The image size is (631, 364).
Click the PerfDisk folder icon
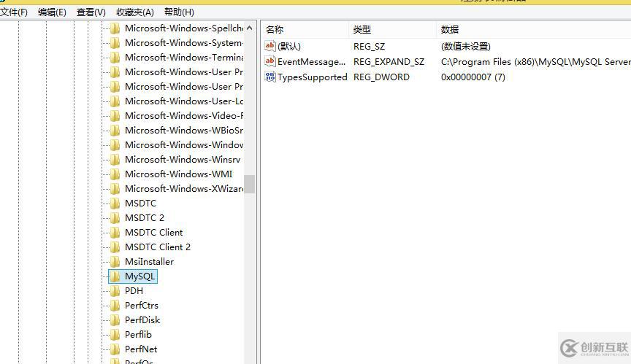click(x=115, y=320)
